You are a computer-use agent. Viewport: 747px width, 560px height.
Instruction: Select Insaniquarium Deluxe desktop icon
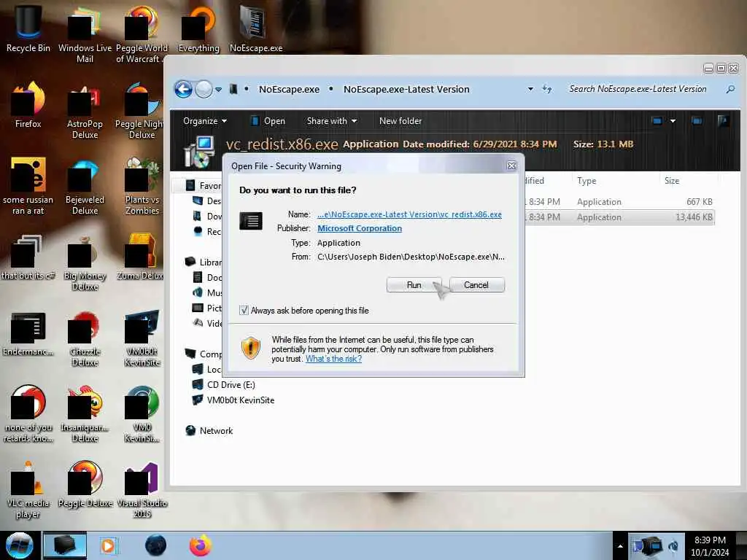coord(85,413)
